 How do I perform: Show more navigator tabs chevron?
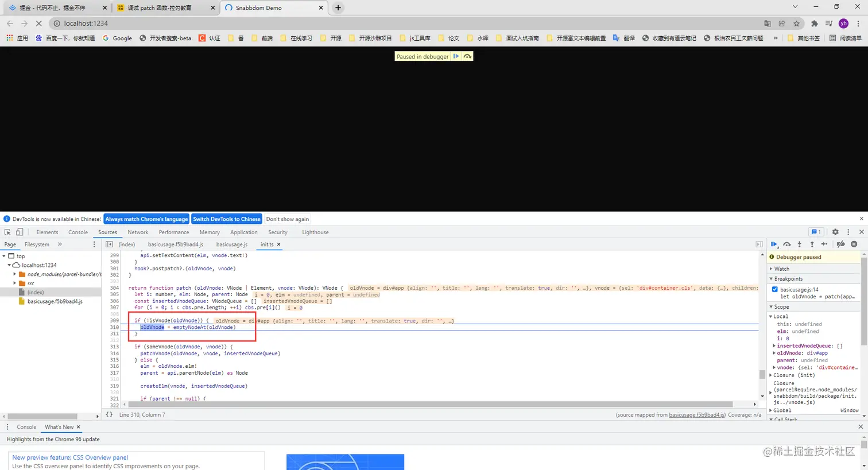(x=60, y=244)
